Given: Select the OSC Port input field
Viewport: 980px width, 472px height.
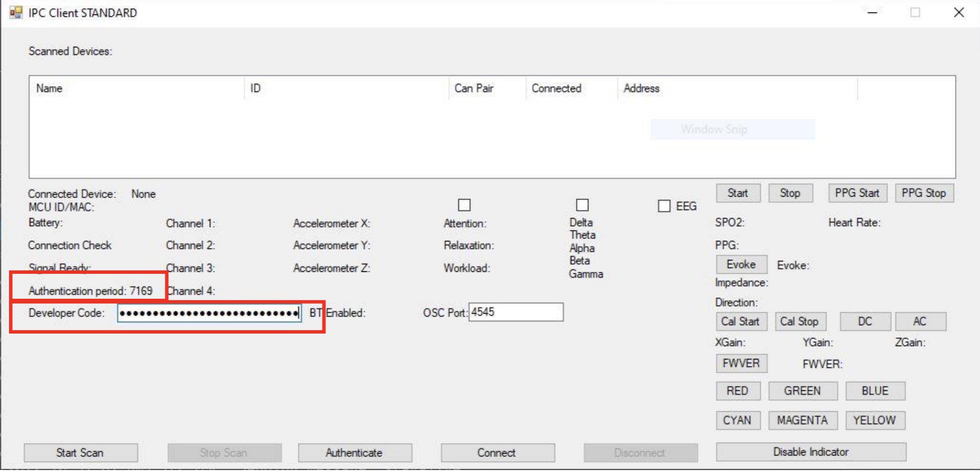Looking at the screenshot, I should tap(516, 313).
